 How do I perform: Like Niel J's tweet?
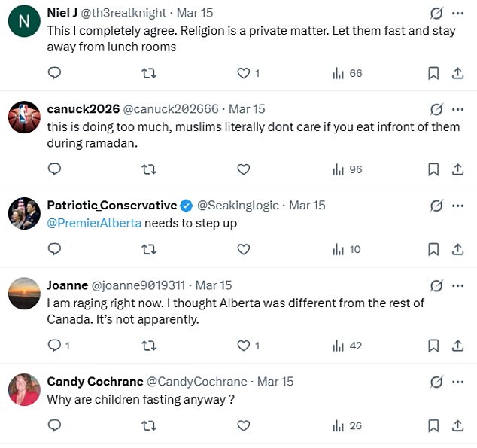pyautogui.click(x=243, y=73)
